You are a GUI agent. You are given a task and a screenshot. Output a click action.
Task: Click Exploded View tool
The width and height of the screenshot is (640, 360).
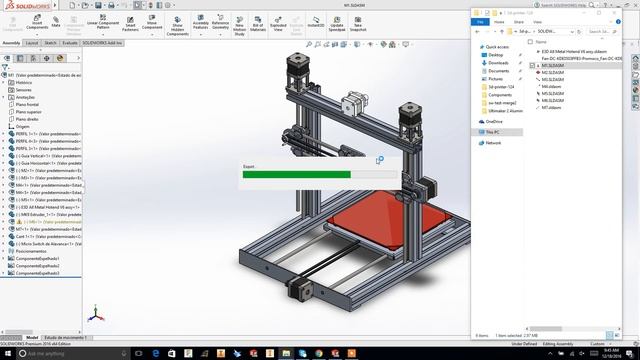[278, 24]
